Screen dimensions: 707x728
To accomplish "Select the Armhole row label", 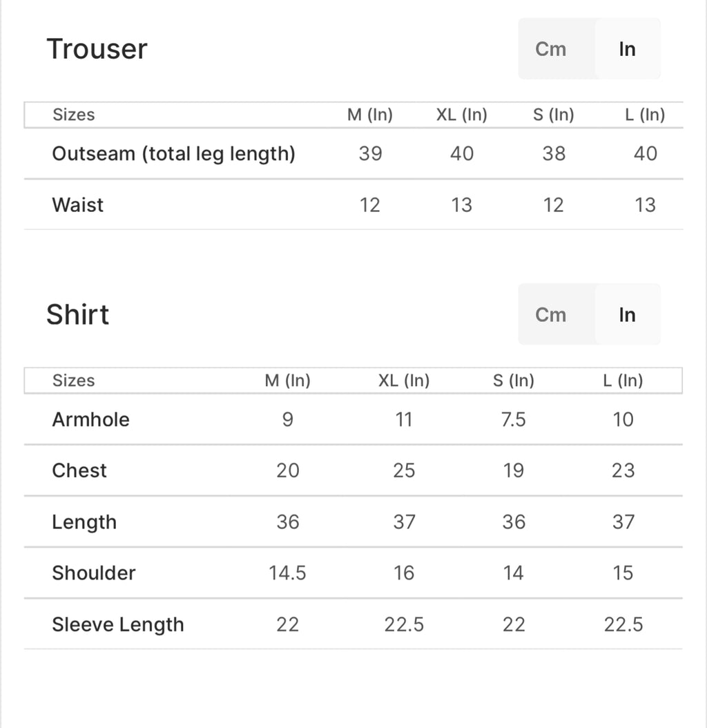I will click(x=90, y=419).
